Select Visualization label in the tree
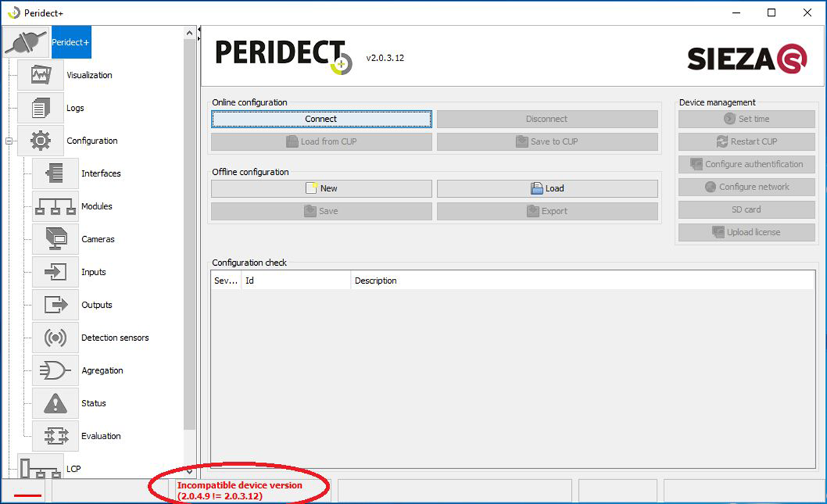This screenshot has width=827, height=504. click(90, 75)
